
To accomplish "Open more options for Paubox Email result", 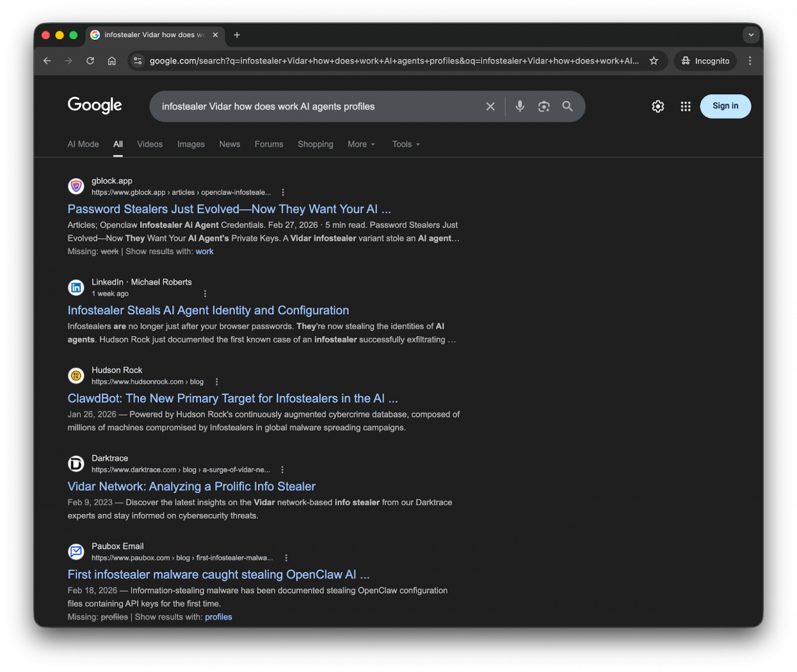I will coord(286,558).
